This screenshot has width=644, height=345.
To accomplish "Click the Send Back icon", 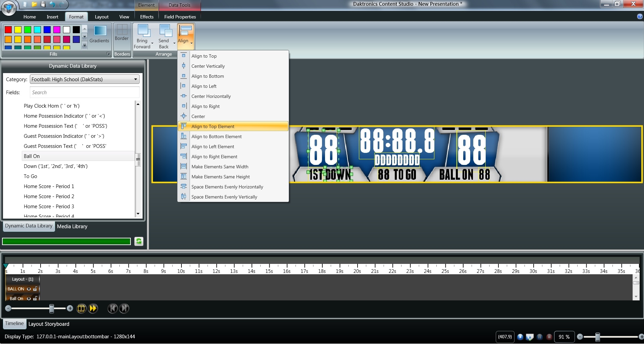I will click(165, 31).
